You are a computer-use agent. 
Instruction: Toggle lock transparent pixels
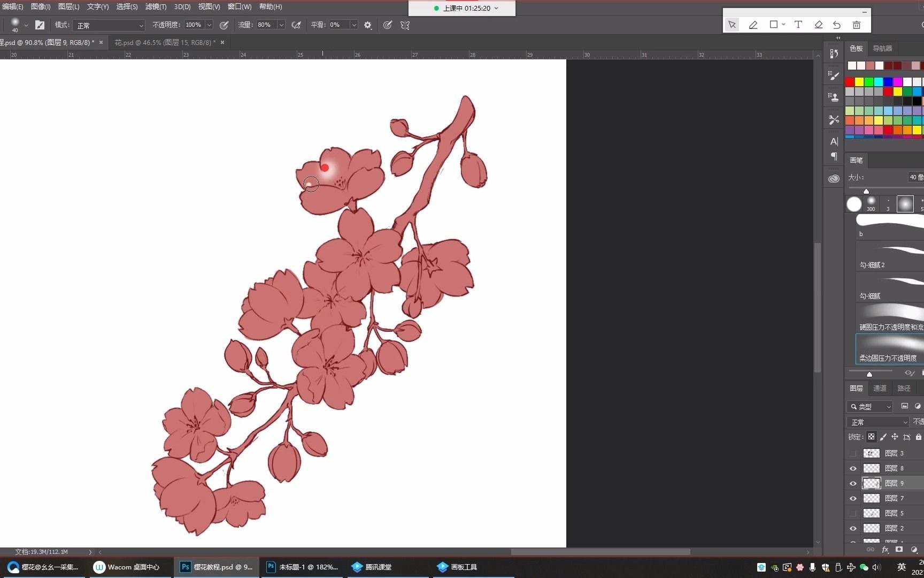(872, 437)
